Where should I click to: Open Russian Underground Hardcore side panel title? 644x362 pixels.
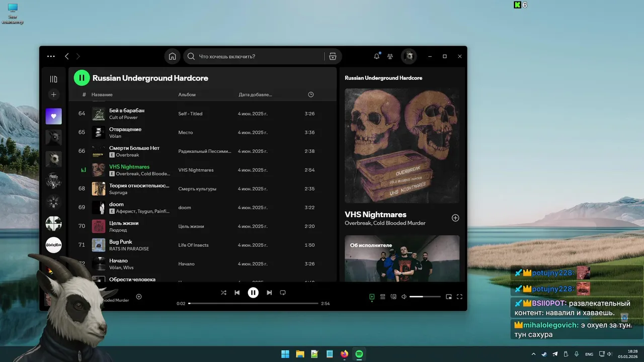(x=383, y=78)
